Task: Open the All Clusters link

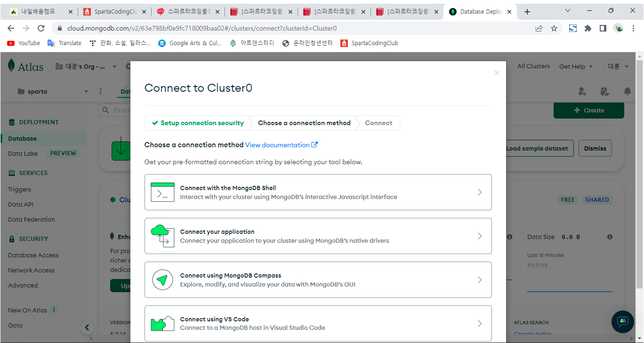Action: point(533,66)
